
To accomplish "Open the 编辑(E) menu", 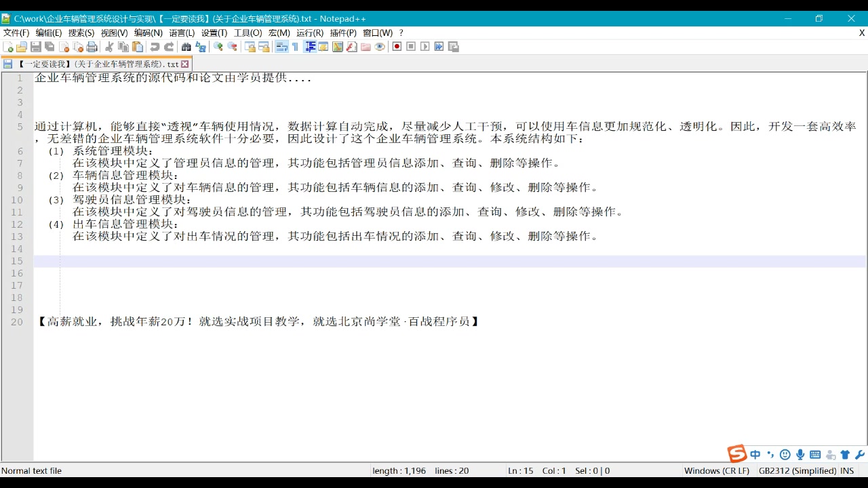I will pyautogui.click(x=49, y=33).
